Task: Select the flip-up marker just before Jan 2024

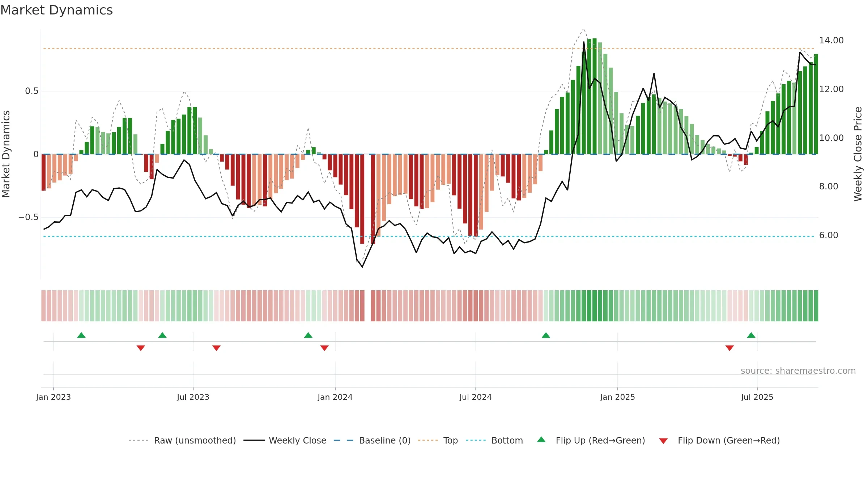Action: click(308, 335)
